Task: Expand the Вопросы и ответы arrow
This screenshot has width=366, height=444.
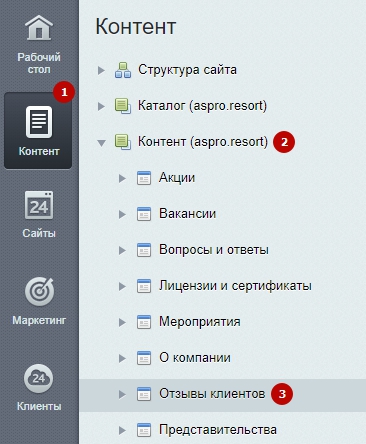Action: 122,250
